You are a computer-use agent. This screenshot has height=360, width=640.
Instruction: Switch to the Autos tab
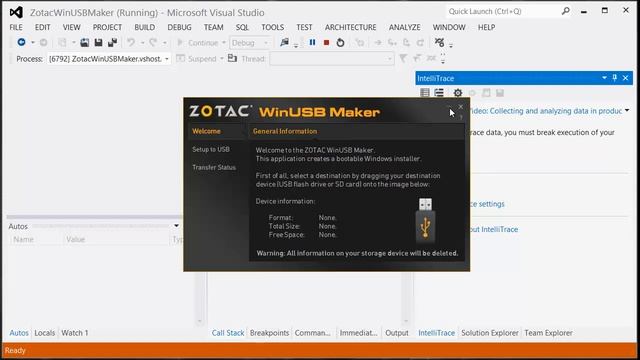[19, 333]
